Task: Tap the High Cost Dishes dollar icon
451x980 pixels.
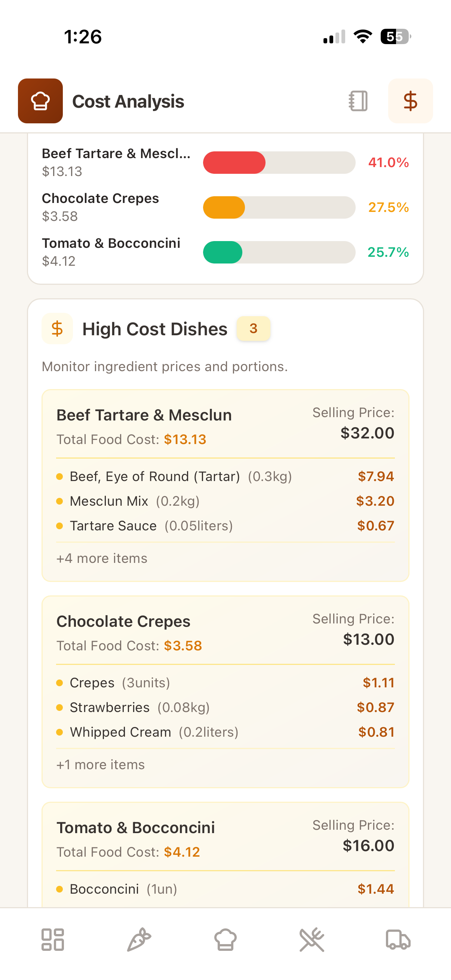Action: click(x=57, y=329)
